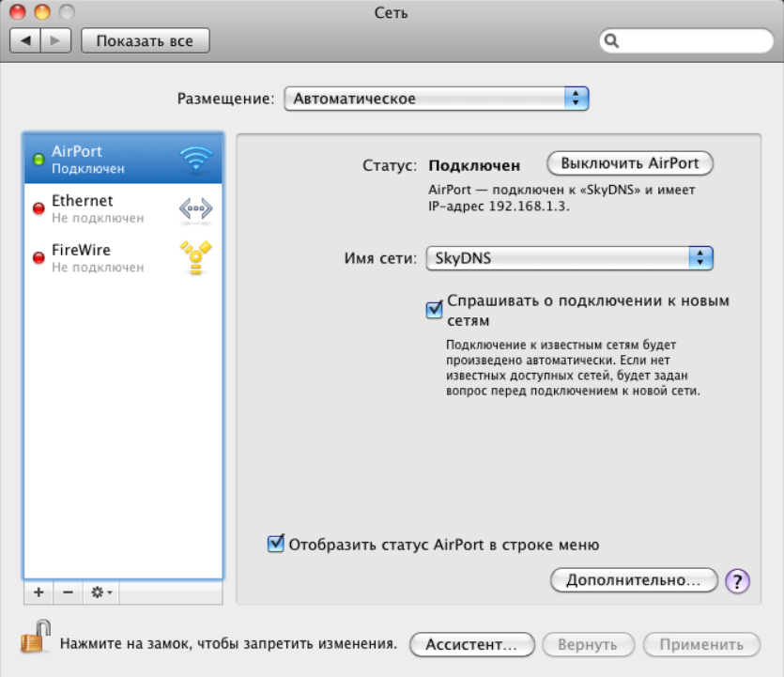Click the AirPort Wi-Fi signal icon

tap(195, 160)
